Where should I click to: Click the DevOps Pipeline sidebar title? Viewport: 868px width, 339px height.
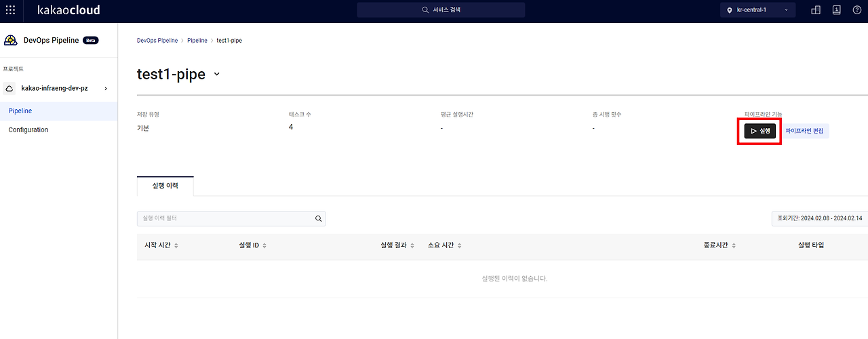coord(51,41)
